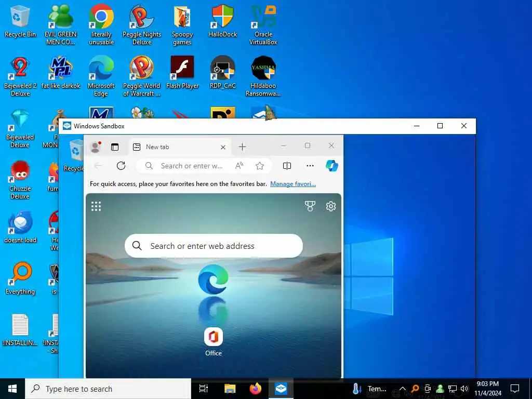532x399 pixels.
Task: Open the RDP_CnC desktop shortcut
Action: click(222, 73)
